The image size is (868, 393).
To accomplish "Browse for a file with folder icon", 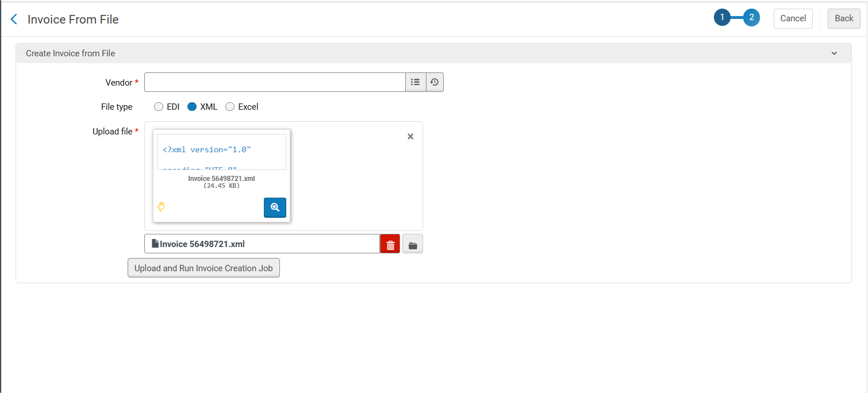I will click(x=413, y=244).
